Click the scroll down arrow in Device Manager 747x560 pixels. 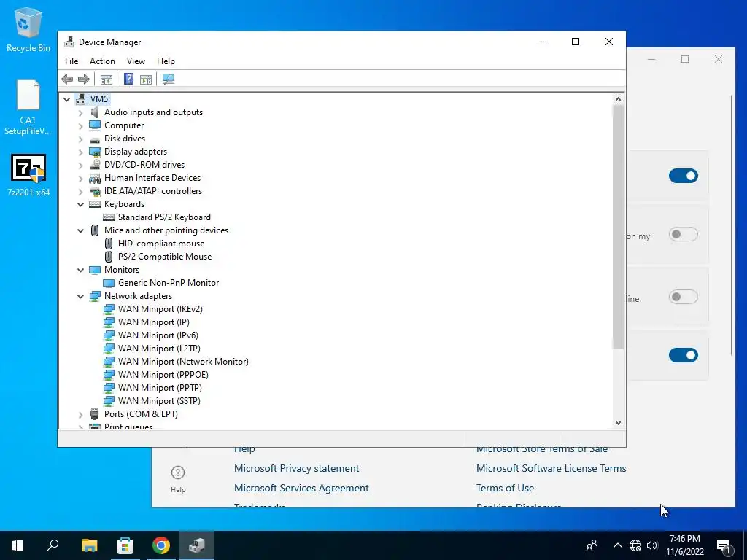coord(618,423)
